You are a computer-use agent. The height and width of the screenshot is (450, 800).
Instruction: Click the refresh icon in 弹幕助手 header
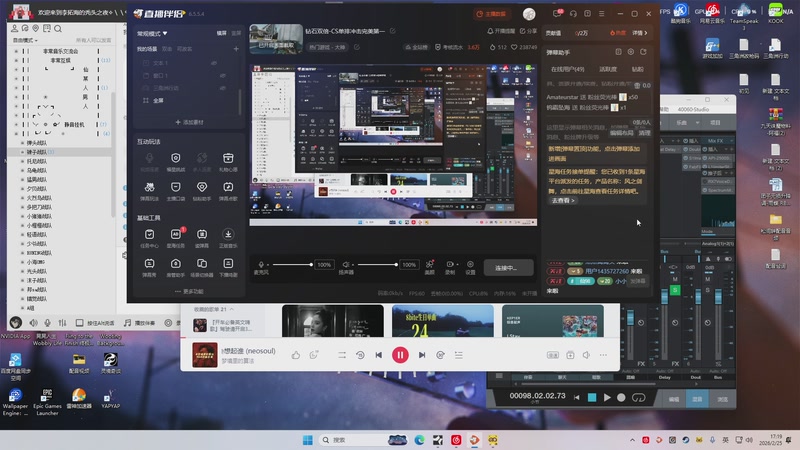click(643, 52)
